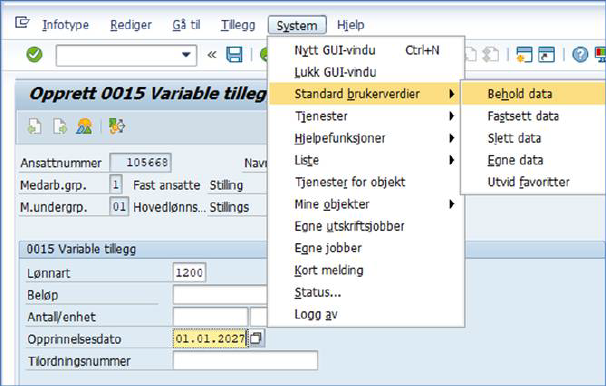The width and height of the screenshot is (606, 386).
Task: Click the Medarb.grp. field showing 1
Action: tap(116, 185)
